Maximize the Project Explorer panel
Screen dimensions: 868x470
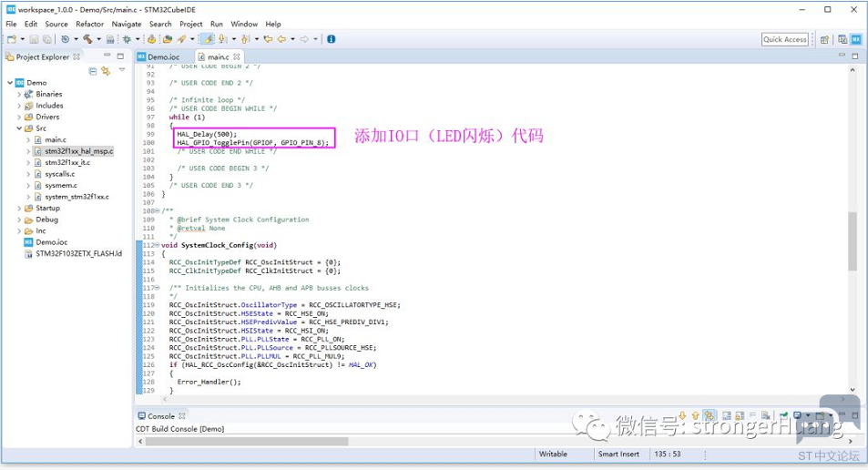120,56
